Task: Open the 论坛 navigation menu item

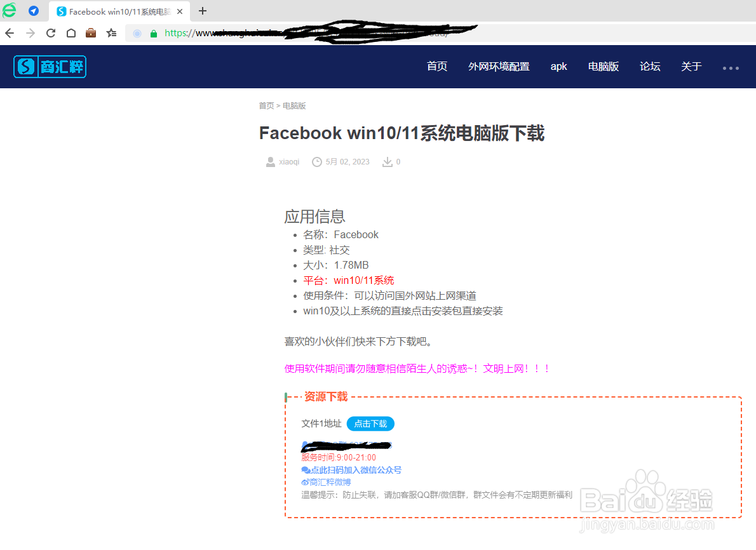Action: pyautogui.click(x=650, y=66)
